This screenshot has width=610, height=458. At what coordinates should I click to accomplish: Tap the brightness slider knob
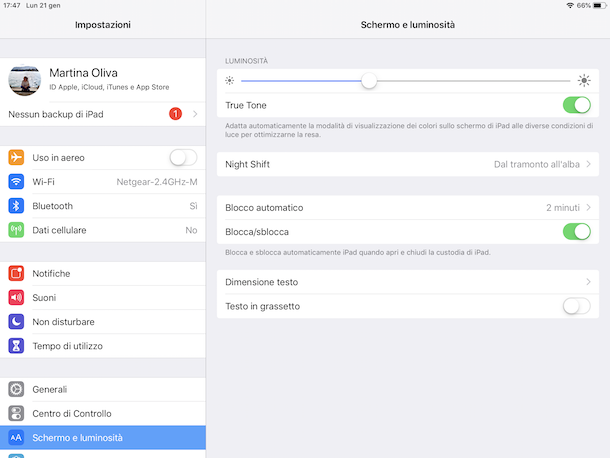pyautogui.click(x=369, y=81)
